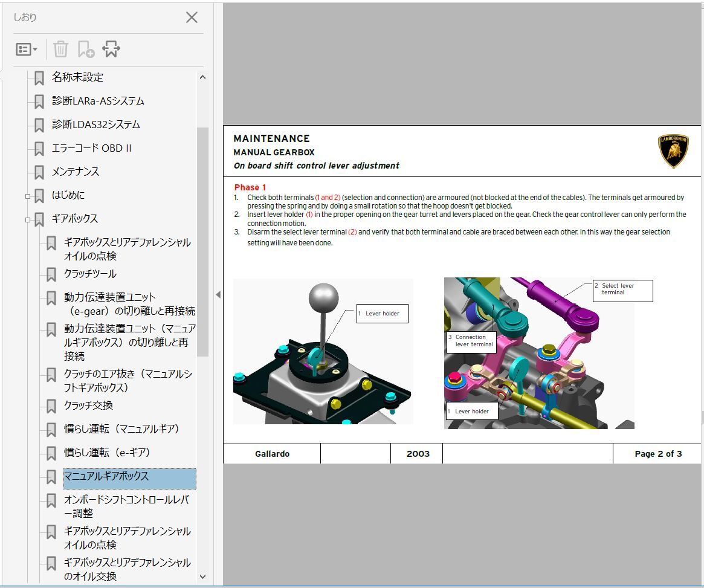The width and height of the screenshot is (704, 588).
Task: Click the bookmark icon beside クラッチのエア抜き
Action: point(51,375)
